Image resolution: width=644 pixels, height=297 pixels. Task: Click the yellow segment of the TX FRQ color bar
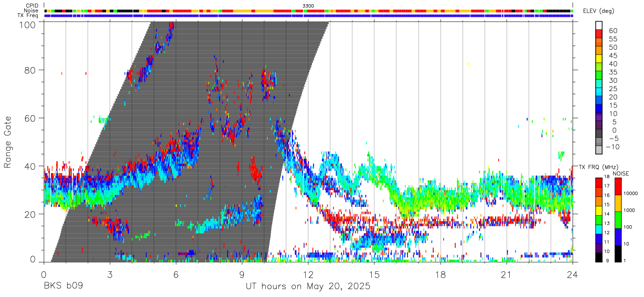click(599, 210)
